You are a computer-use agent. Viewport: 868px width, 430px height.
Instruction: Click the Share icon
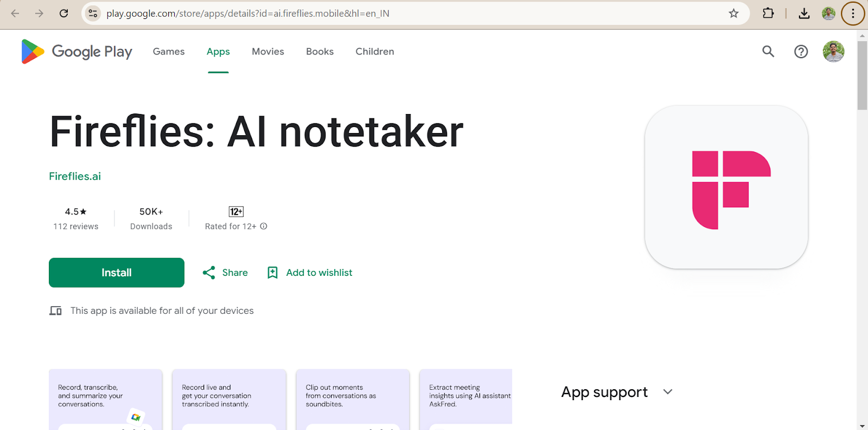tap(209, 273)
